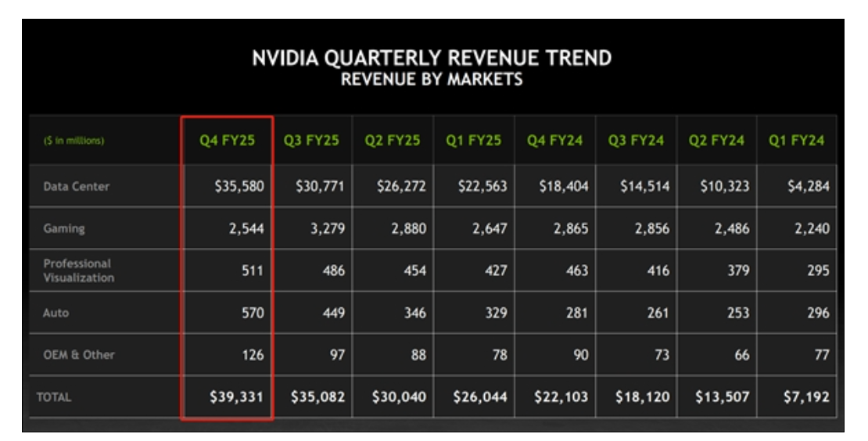Click the Q2 FY24 column header

(716, 141)
